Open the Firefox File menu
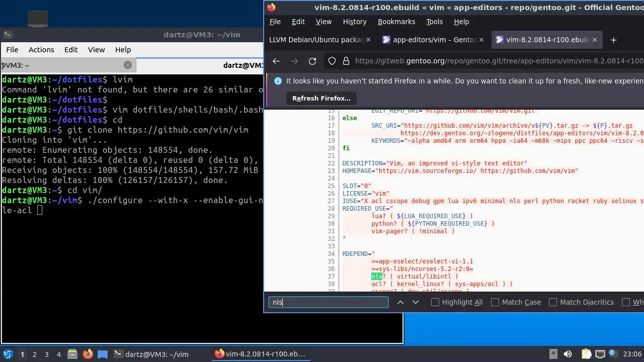The image size is (644, 362). tap(275, 22)
